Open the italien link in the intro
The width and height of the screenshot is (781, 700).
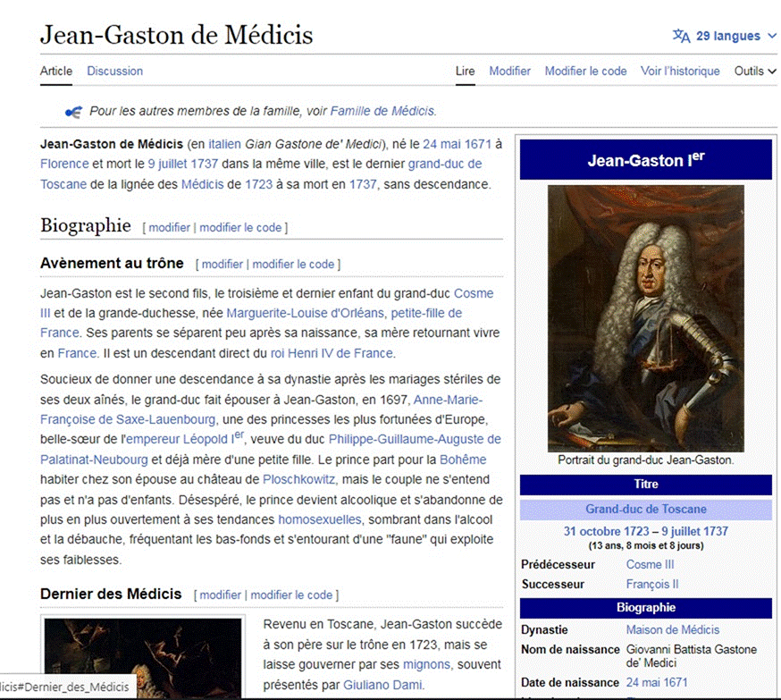[224, 144]
